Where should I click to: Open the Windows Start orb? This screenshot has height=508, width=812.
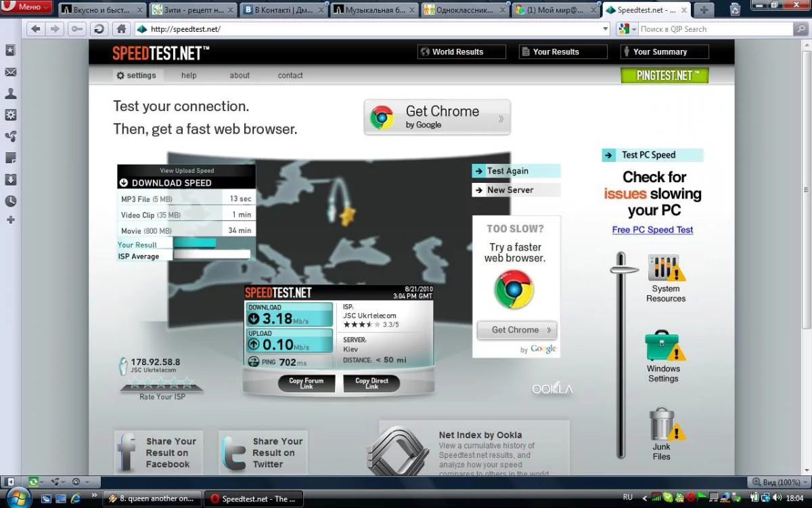[18, 499]
